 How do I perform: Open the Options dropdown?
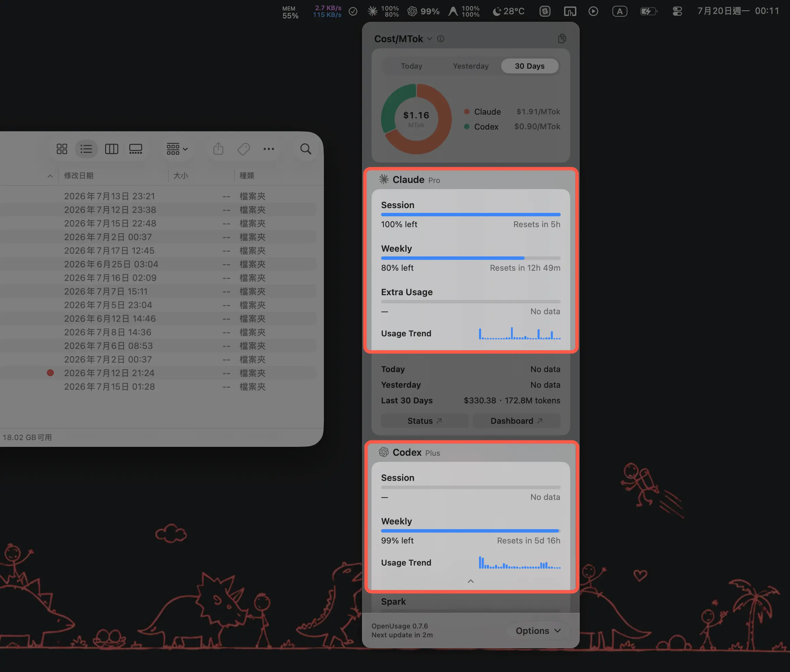(x=538, y=631)
